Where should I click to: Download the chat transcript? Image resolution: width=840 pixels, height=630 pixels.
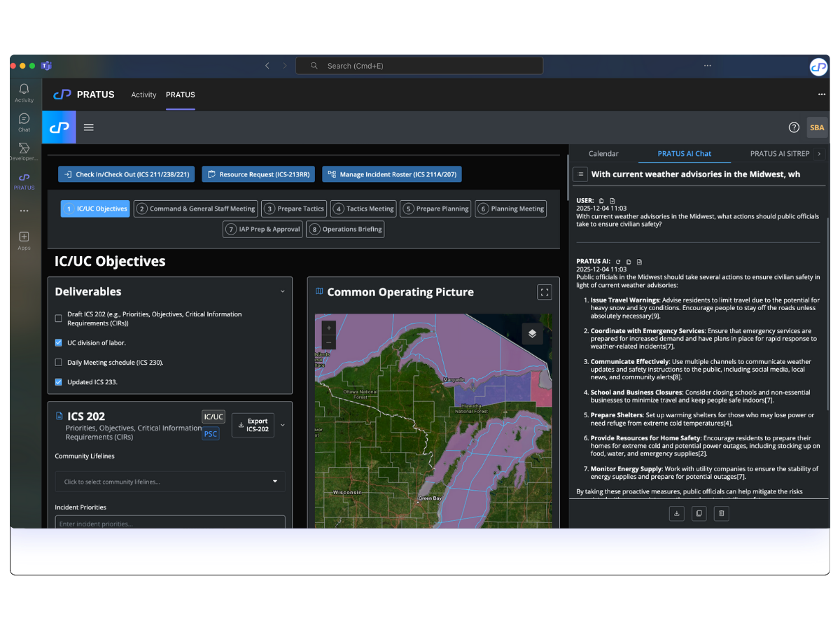click(x=676, y=513)
